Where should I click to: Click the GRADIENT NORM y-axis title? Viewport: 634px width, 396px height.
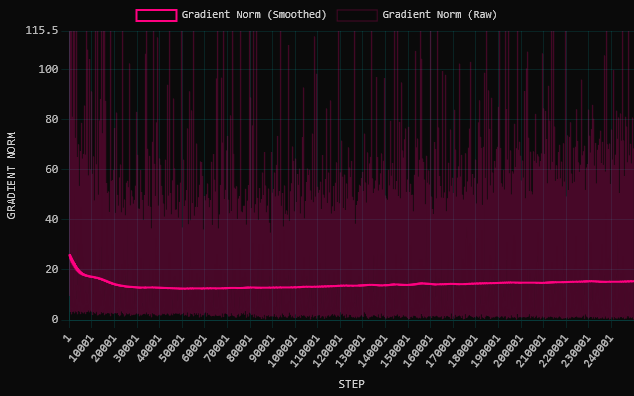[11, 176]
